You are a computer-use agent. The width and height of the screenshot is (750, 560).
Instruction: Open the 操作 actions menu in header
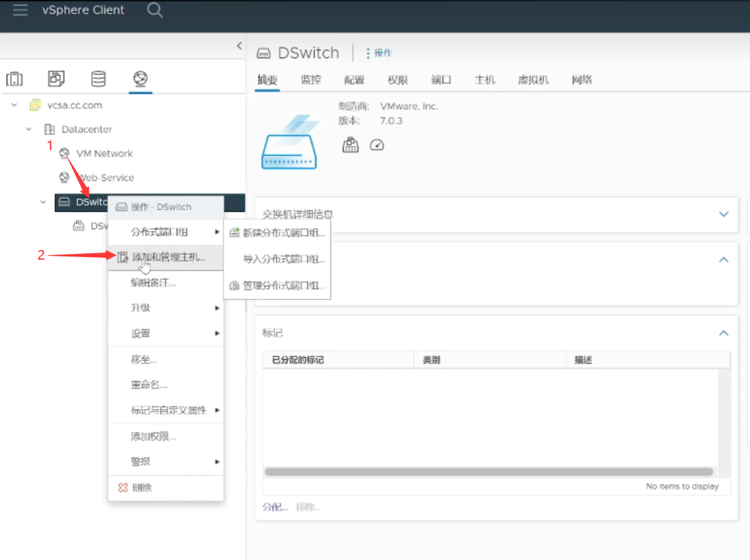pyautogui.click(x=379, y=53)
